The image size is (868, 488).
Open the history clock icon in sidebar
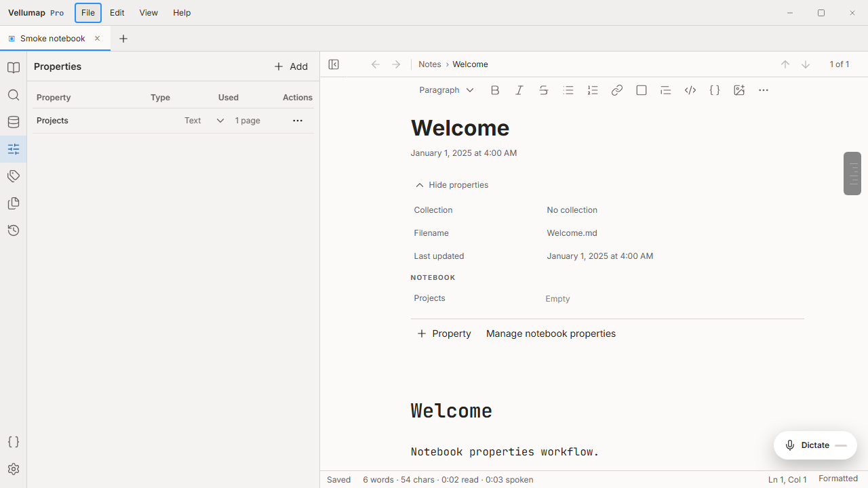(x=14, y=230)
